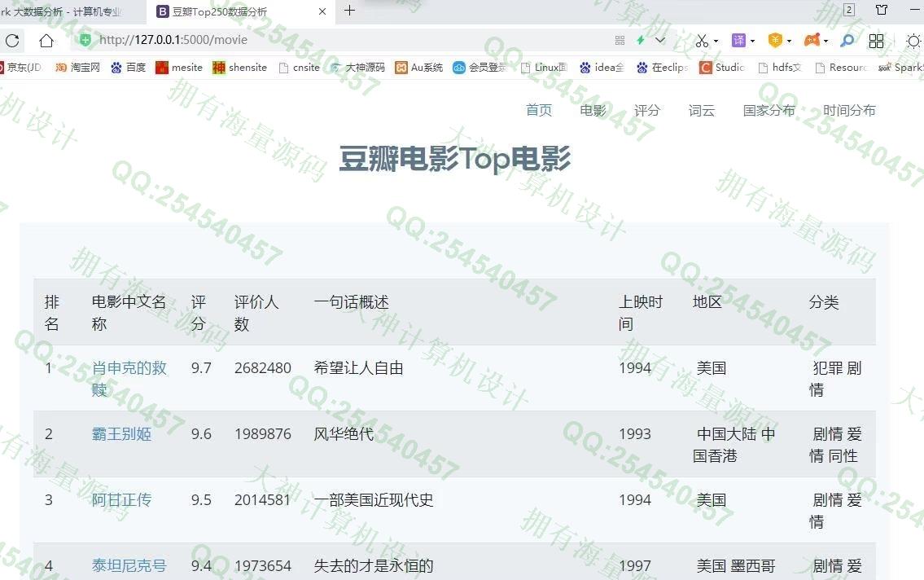Image resolution: width=924 pixels, height=580 pixels.
Task: Open the yen shield dropdown arrow
Action: (x=789, y=42)
